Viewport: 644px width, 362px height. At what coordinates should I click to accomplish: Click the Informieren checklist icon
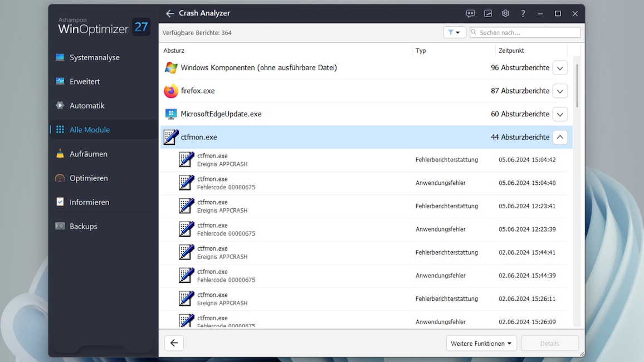(x=60, y=202)
